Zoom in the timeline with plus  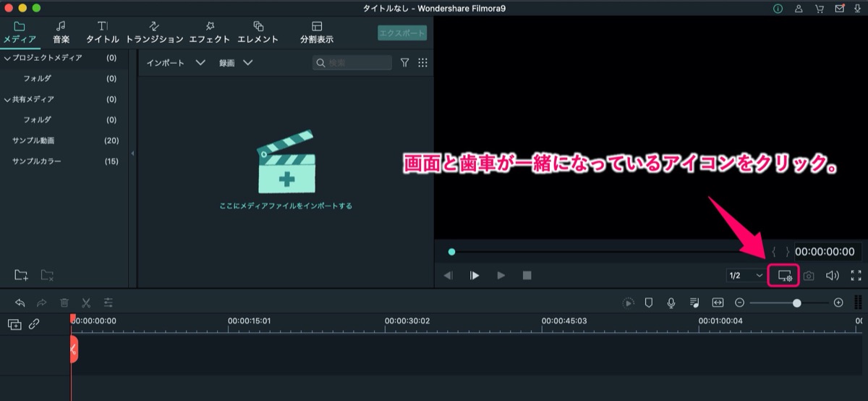[x=838, y=303]
